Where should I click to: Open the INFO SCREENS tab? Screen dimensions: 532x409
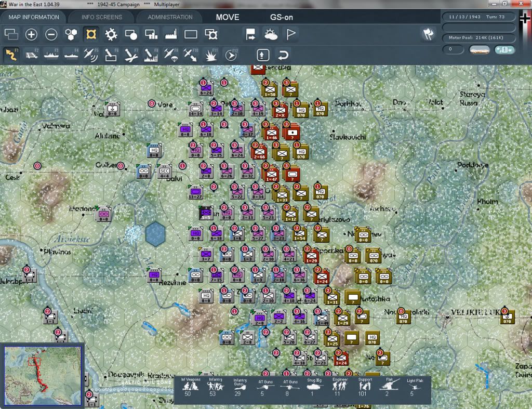coord(102,17)
